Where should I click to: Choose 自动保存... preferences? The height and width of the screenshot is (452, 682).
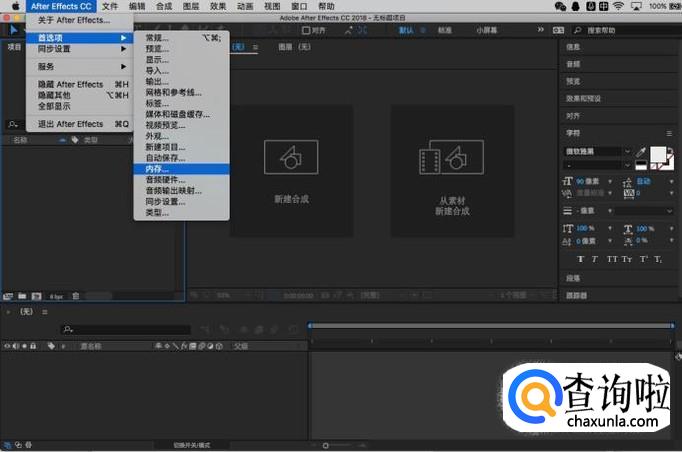pos(181,158)
